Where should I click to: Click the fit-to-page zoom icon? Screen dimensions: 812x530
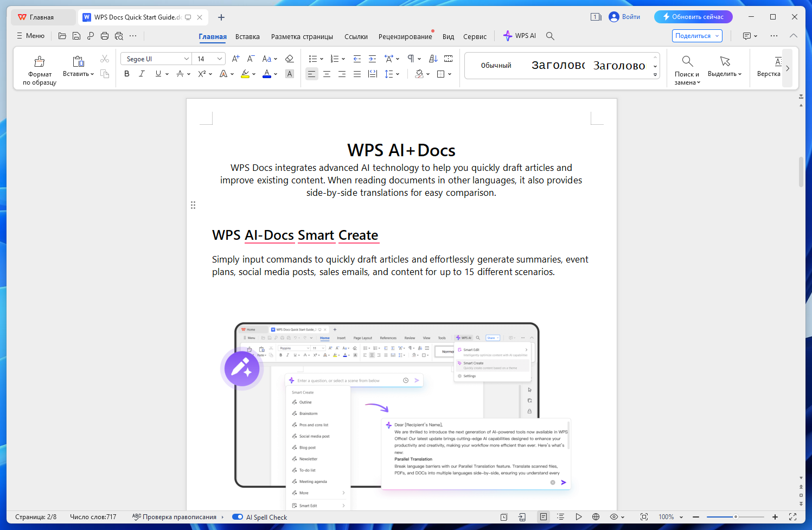pos(644,517)
